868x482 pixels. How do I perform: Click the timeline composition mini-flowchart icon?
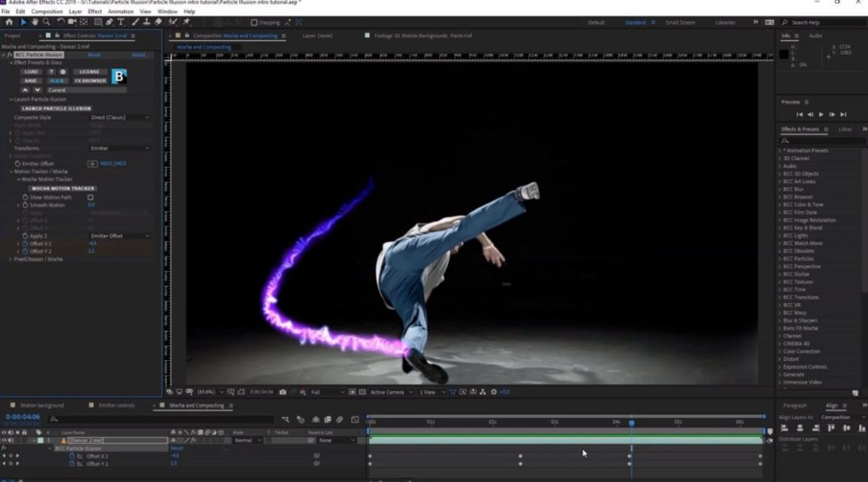tap(285, 420)
